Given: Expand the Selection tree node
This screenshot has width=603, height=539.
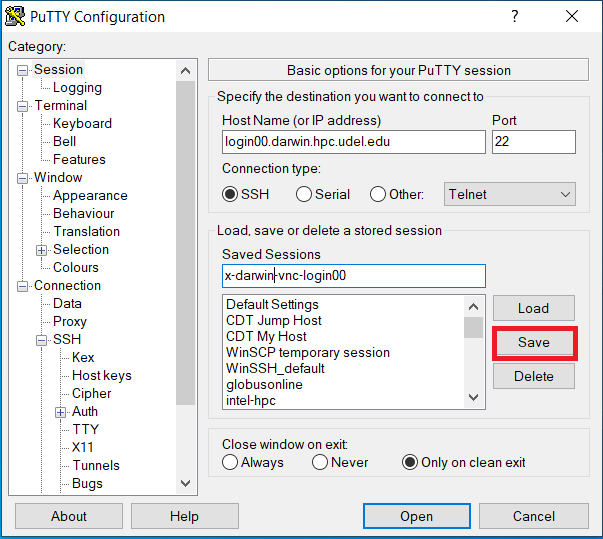Looking at the screenshot, I should click(42, 250).
